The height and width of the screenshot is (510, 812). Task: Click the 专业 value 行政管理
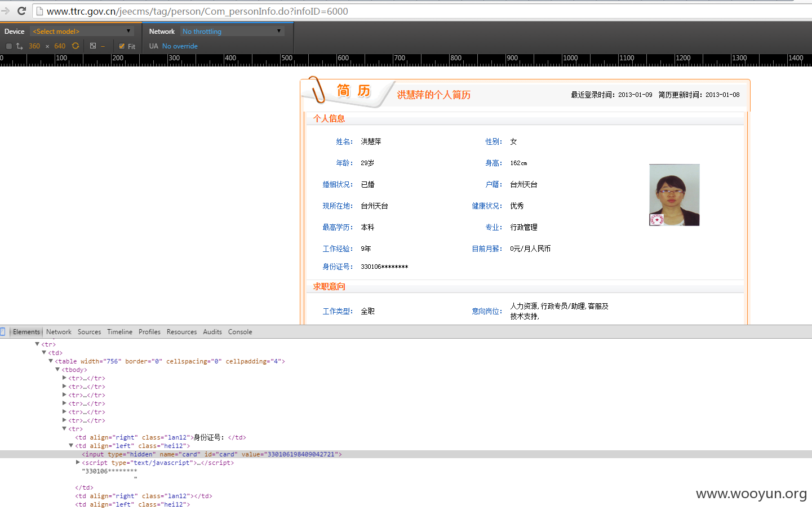523,227
